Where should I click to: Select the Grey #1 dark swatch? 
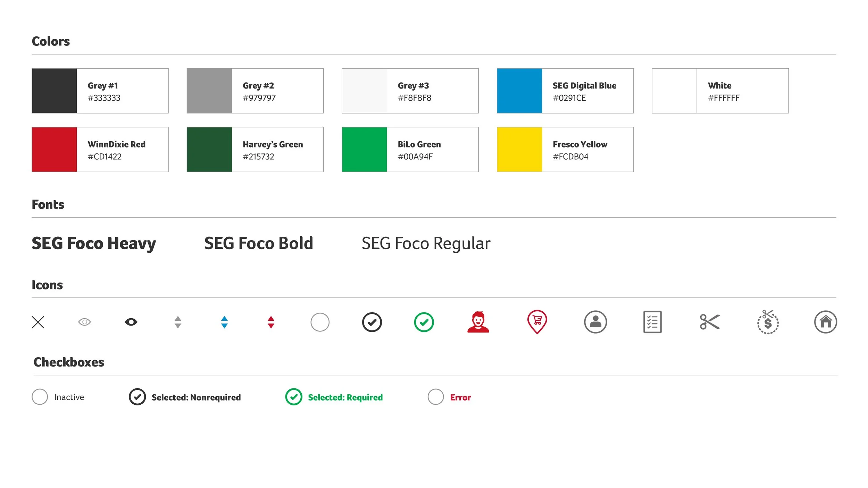[x=54, y=91]
